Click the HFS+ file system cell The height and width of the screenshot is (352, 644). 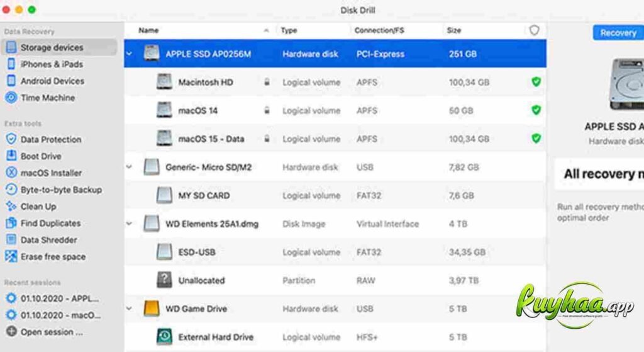(x=367, y=337)
